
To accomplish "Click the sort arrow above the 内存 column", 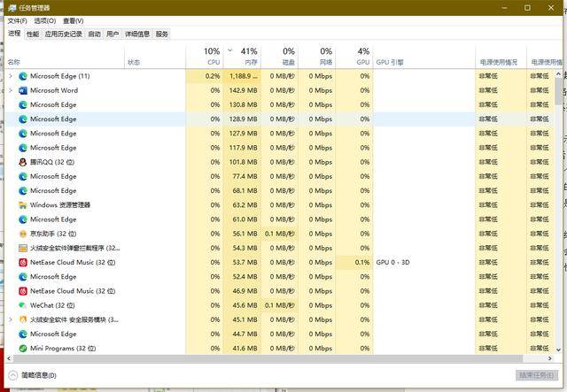I will pyautogui.click(x=230, y=50).
